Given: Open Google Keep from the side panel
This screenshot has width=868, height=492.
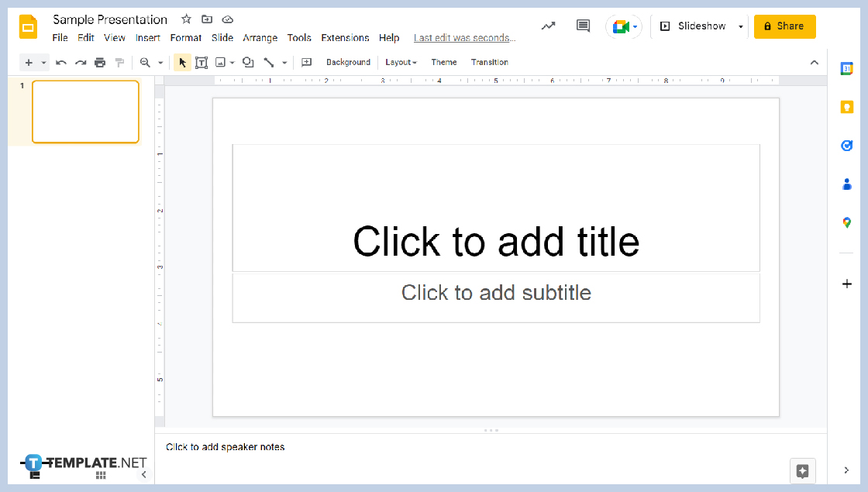Looking at the screenshot, I should click(846, 106).
